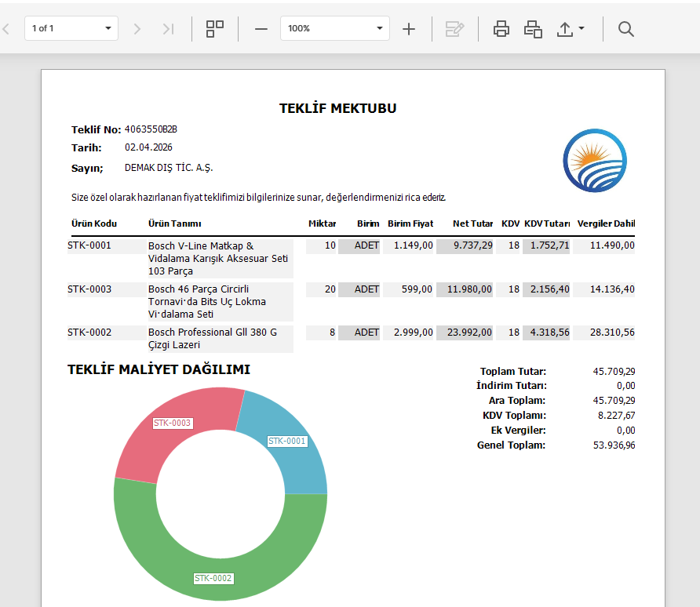Zoom out with the minus icon
The height and width of the screenshot is (607, 700).
point(261,29)
